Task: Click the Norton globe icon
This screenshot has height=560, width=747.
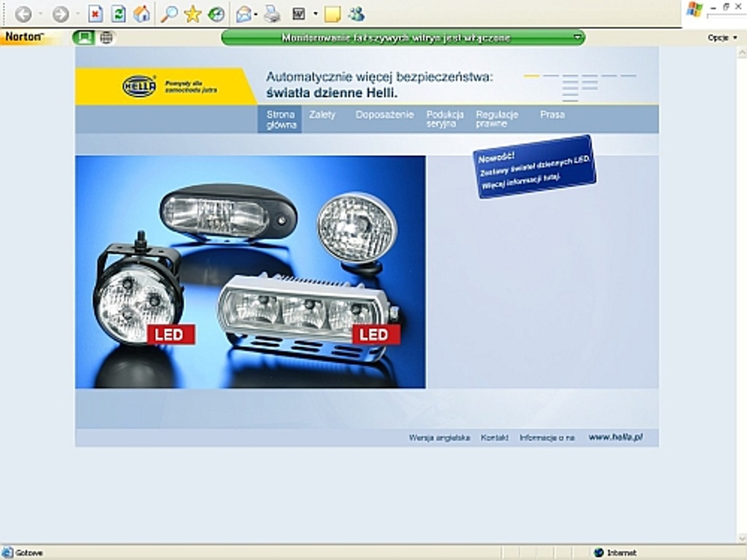Action: [x=106, y=38]
